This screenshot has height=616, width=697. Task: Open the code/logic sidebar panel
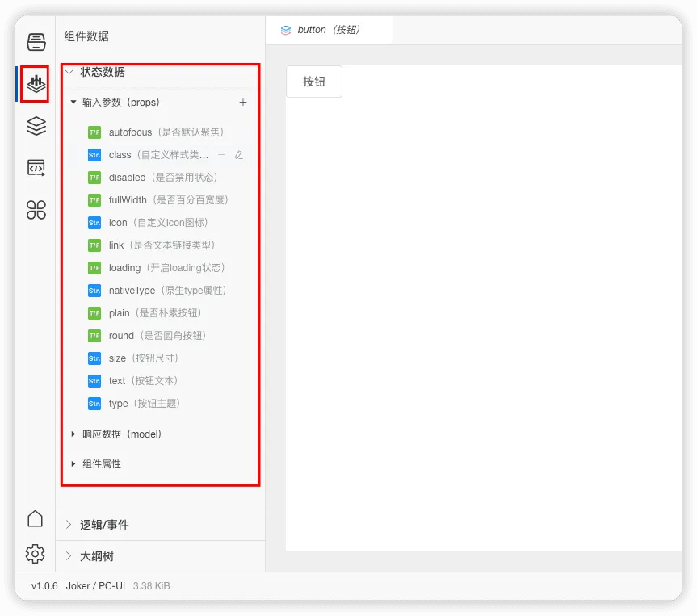(x=34, y=167)
